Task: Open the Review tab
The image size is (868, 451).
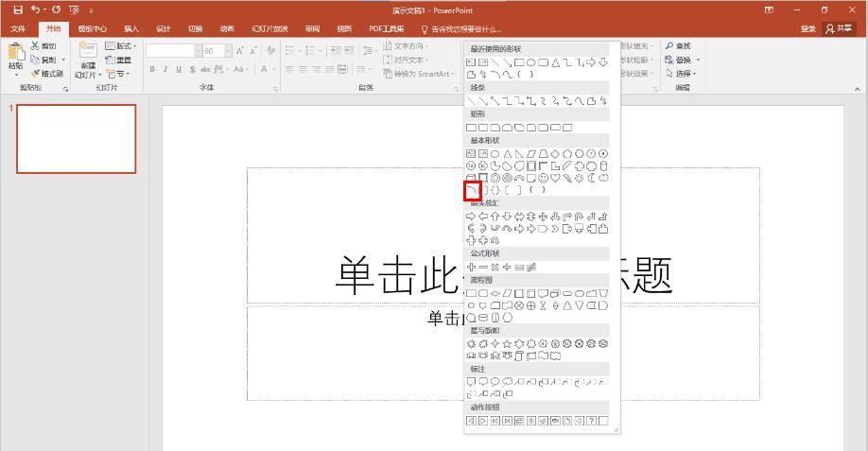Action: 312,28
